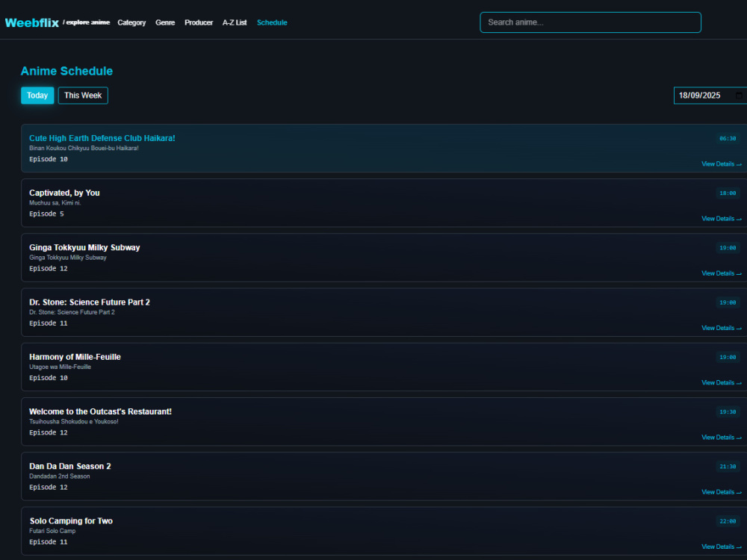This screenshot has height=560, width=747.
Task: Click the Anime Schedule heading
Action: pyautogui.click(x=66, y=71)
